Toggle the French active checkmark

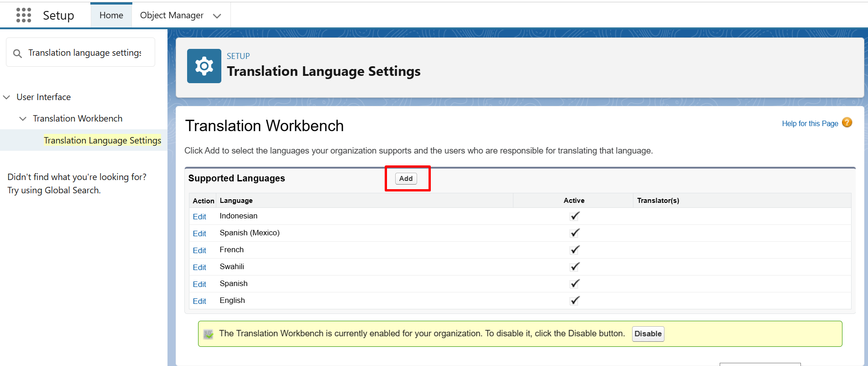click(575, 250)
